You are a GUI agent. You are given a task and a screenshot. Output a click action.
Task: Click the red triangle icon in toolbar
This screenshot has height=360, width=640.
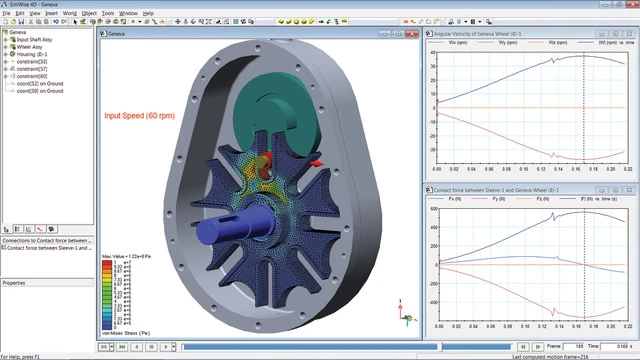[x=405, y=22]
